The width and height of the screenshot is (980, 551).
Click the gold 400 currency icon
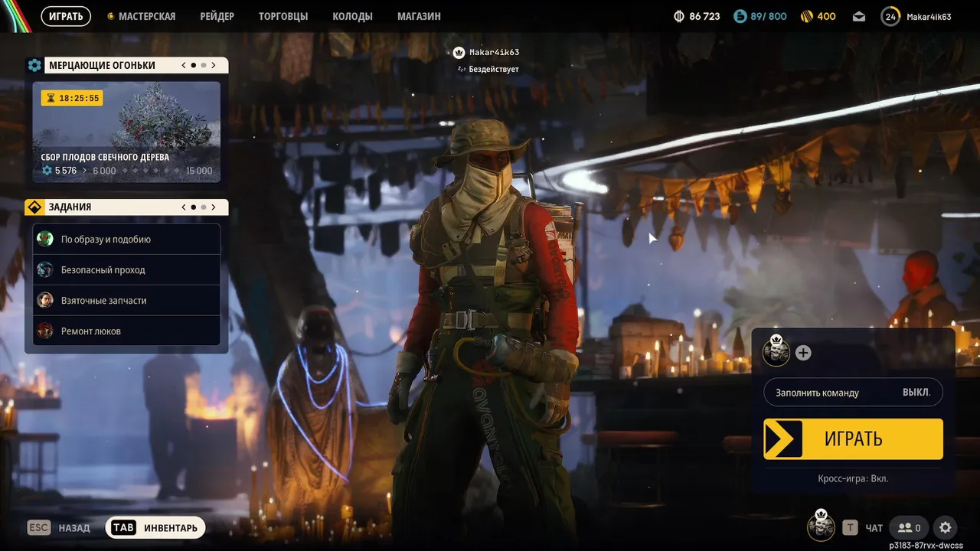pos(806,16)
